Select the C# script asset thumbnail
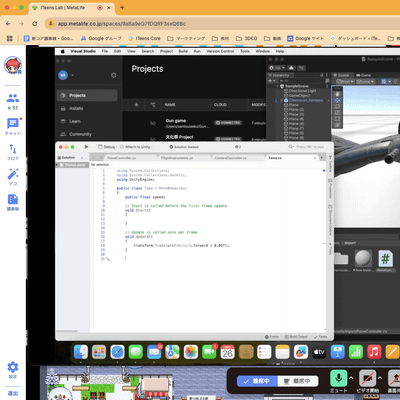Image resolution: width=400 pixels, height=400 pixels. [x=385, y=258]
